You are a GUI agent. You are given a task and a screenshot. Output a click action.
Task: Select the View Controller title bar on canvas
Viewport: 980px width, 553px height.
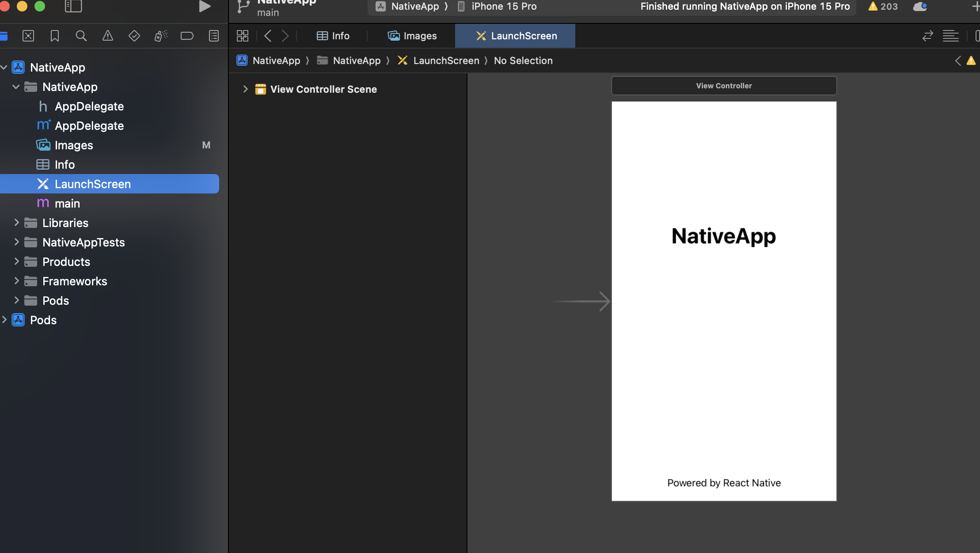click(x=724, y=86)
